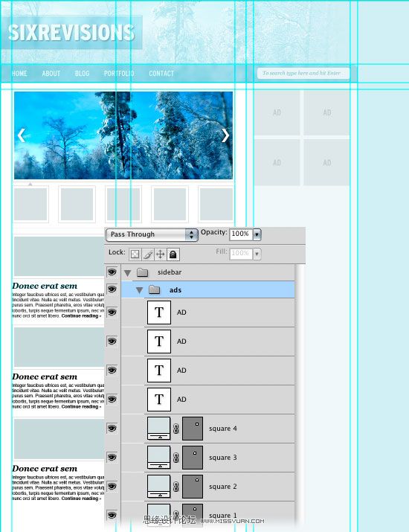
Task: Hide the square 3 layer
Action: pyautogui.click(x=112, y=458)
